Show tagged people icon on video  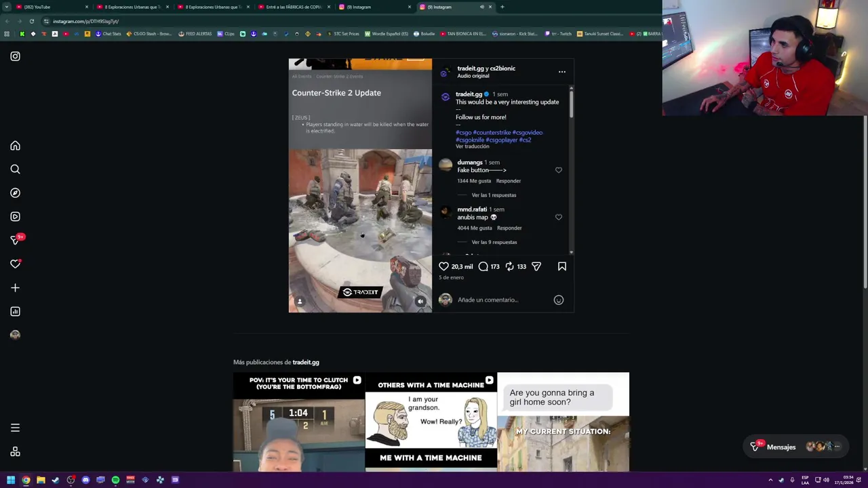(x=300, y=302)
